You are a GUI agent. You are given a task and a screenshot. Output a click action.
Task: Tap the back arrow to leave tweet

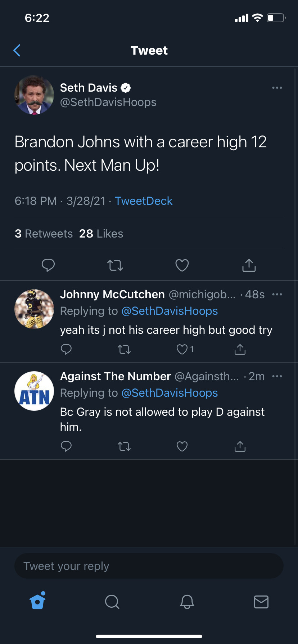[x=17, y=50]
